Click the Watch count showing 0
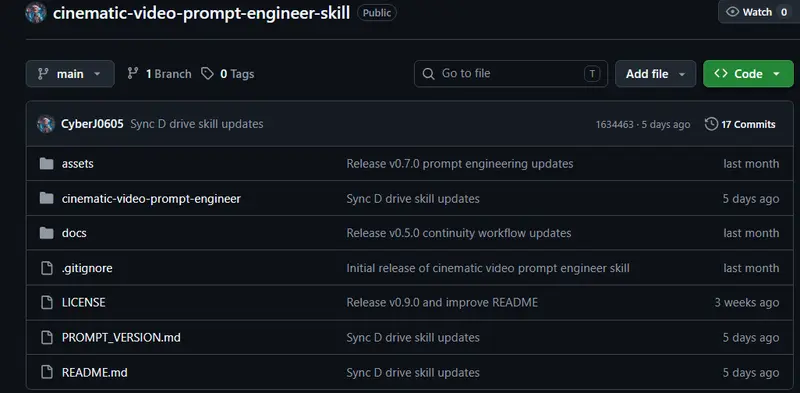Image resolution: width=800 pixels, height=393 pixels. coord(784,12)
